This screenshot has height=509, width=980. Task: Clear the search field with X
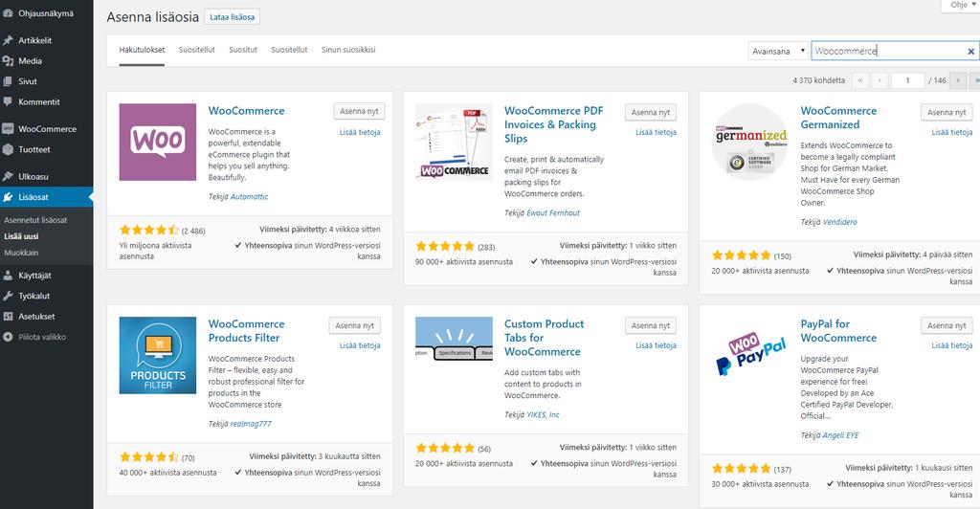(970, 52)
